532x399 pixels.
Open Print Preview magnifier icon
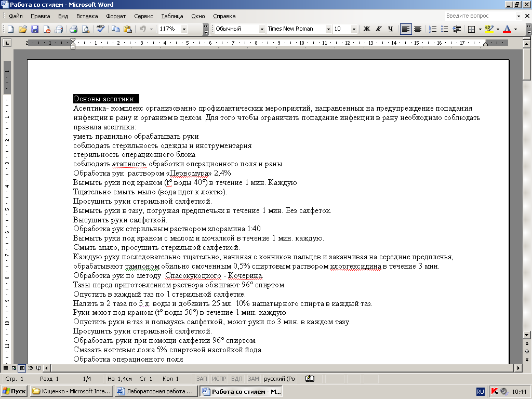pyautogui.click(x=86, y=29)
